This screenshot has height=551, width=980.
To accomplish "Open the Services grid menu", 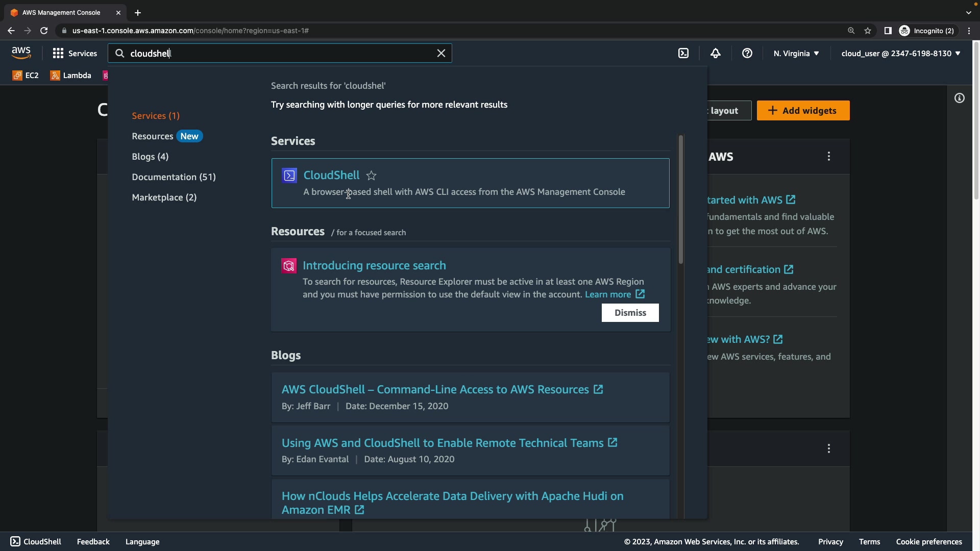I will coord(75,53).
